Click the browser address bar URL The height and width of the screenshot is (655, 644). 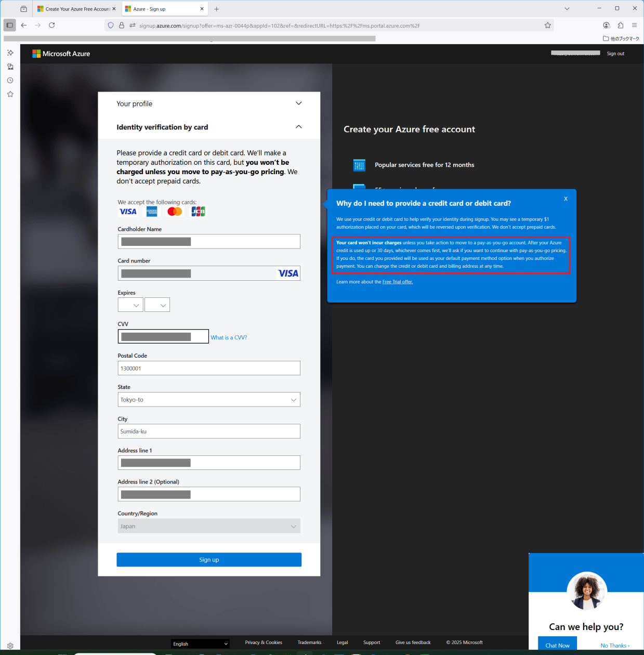coord(280,25)
